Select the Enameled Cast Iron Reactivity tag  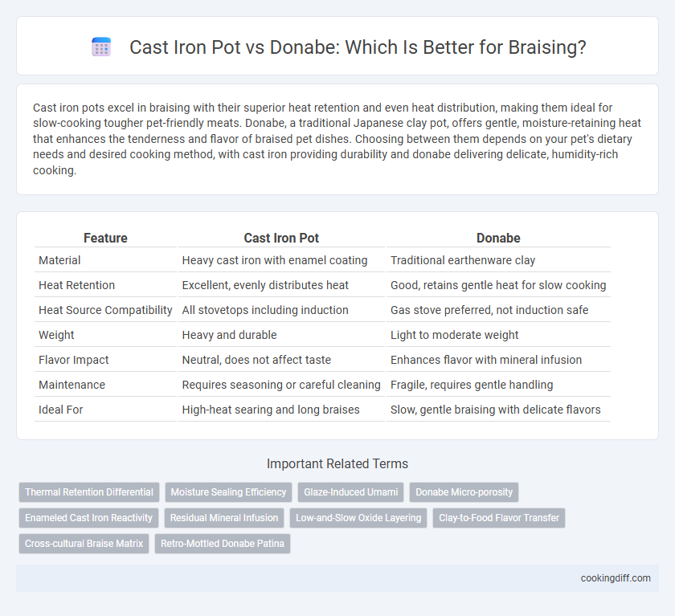click(x=88, y=518)
